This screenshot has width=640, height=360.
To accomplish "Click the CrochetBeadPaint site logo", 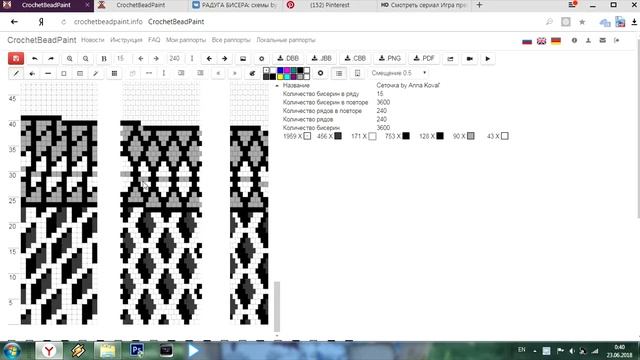I will (42, 40).
